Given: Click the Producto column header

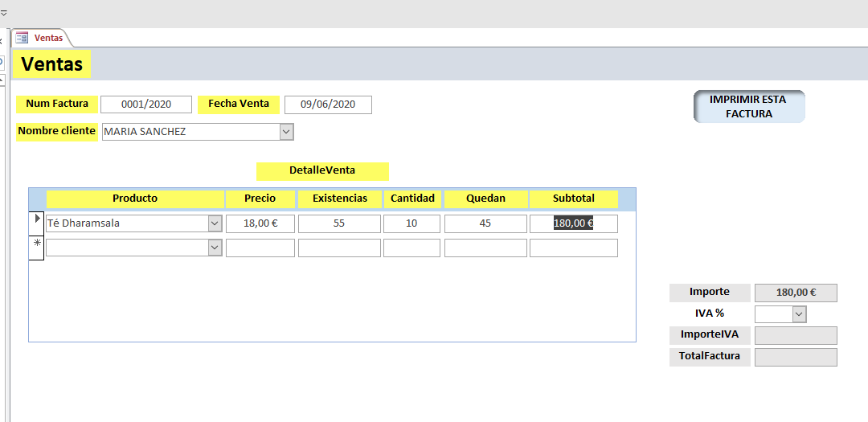Looking at the screenshot, I should click(135, 199).
